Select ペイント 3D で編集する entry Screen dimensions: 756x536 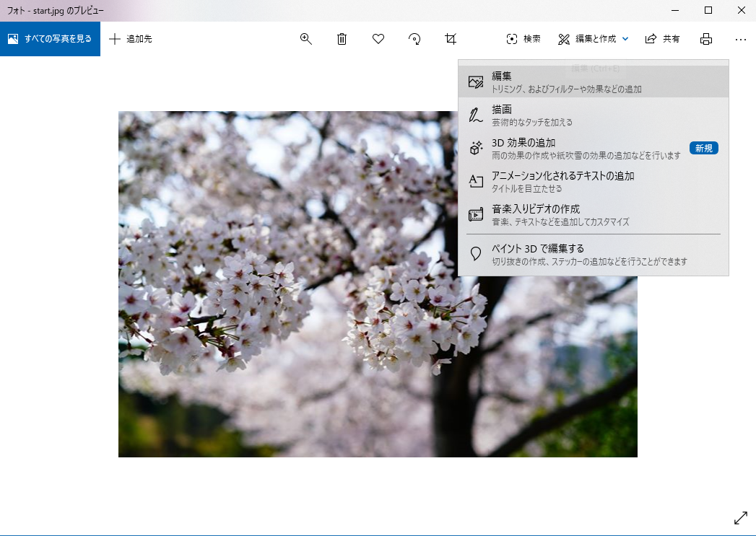coord(594,254)
